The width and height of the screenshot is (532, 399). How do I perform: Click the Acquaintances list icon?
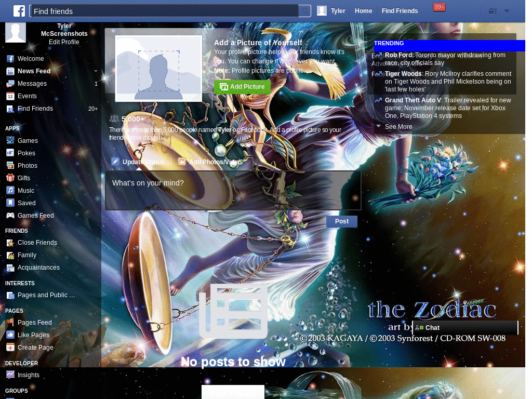coord(10,268)
